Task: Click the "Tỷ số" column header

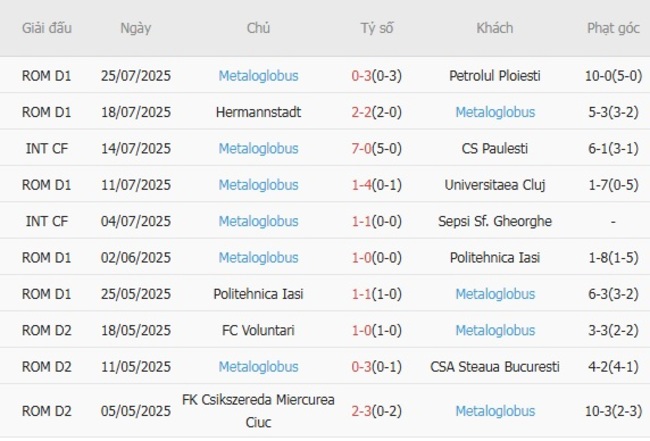Action: pyautogui.click(x=377, y=28)
